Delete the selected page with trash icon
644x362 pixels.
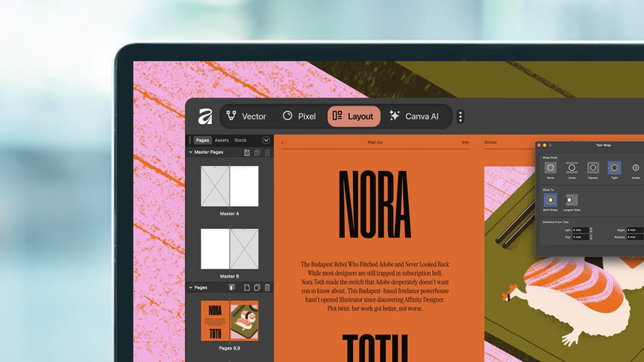(x=267, y=287)
